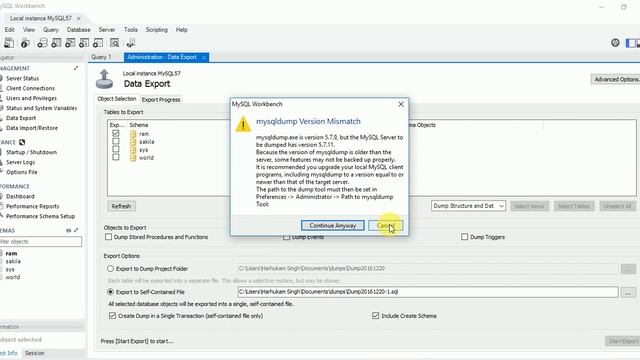Click Cancel in version mismatch dialog

[385, 225]
